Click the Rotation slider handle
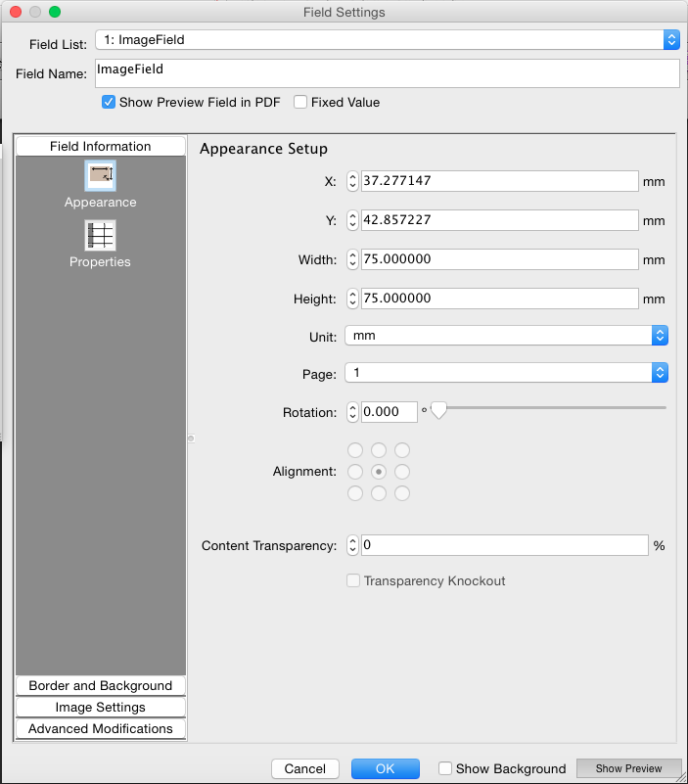This screenshot has height=784, width=688. coord(438,411)
